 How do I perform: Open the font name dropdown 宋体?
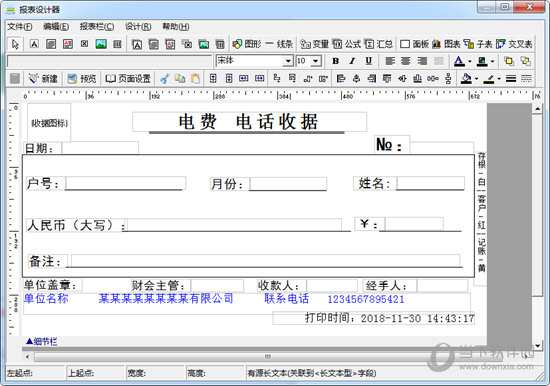[288, 61]
